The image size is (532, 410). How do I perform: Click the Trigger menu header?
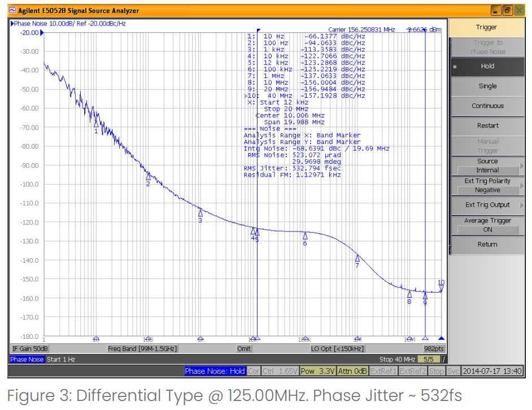tap(487, 27)
